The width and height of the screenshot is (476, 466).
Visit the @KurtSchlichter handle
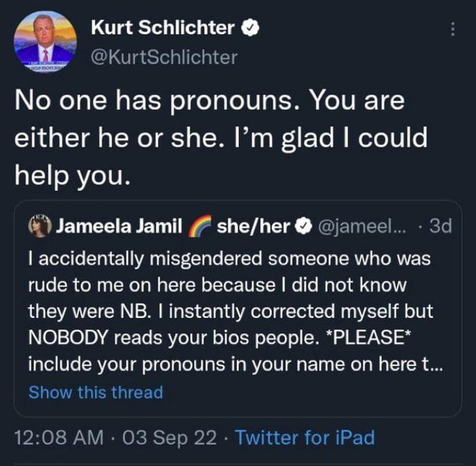[x=164, y=57]
